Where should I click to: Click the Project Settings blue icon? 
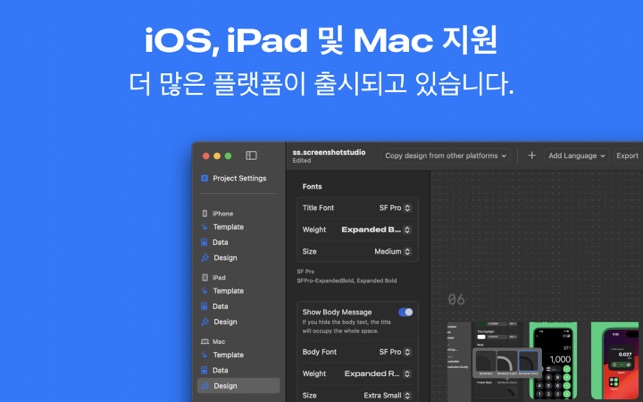click(204, 178)
